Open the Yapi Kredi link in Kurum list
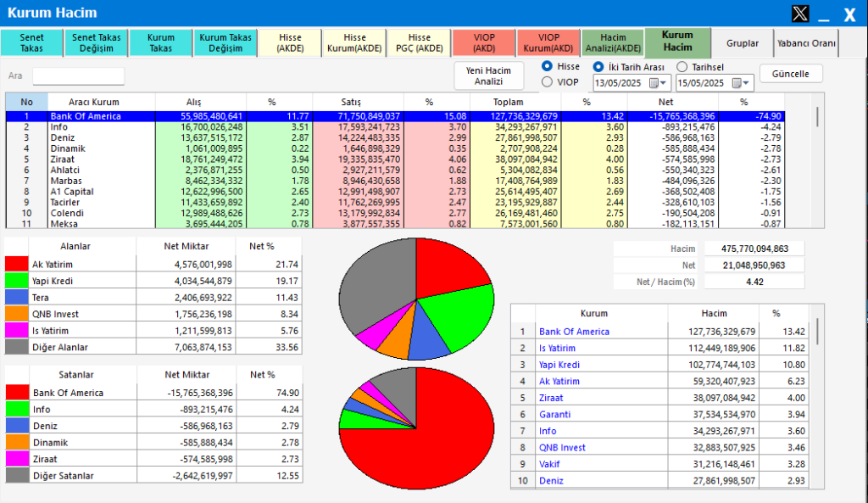The height and width of the screenshot is (503, 868). (x=559, y=365)
